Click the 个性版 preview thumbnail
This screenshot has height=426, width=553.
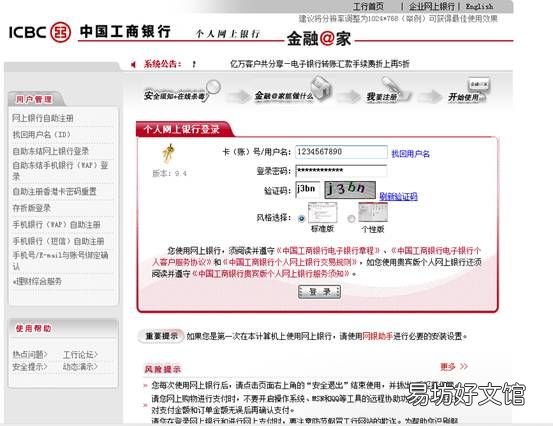pyautogui.click(x=373, y=212)
